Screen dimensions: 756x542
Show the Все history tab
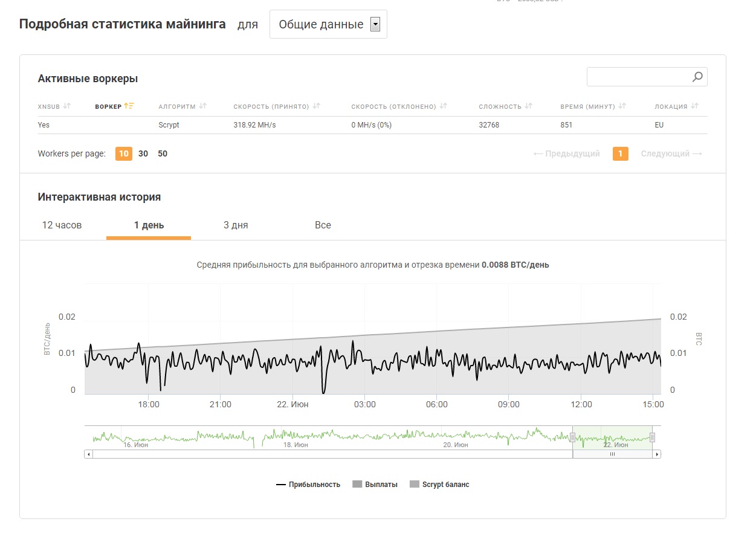323,225
